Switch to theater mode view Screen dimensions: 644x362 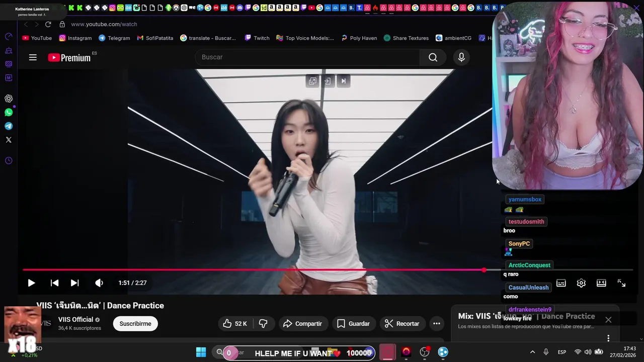coord(601,283)
